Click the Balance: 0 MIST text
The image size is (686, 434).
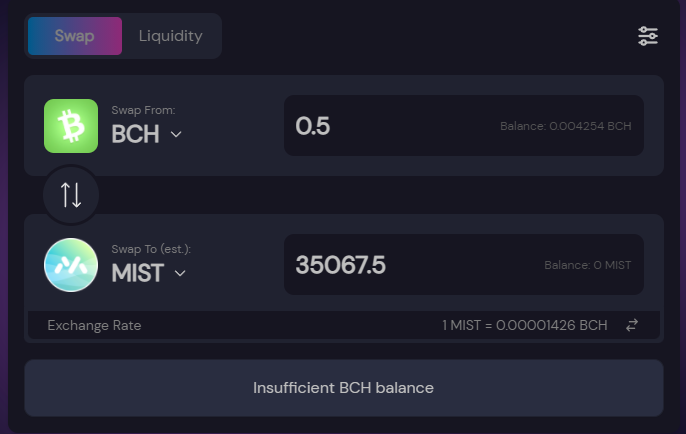click(588, 265)
